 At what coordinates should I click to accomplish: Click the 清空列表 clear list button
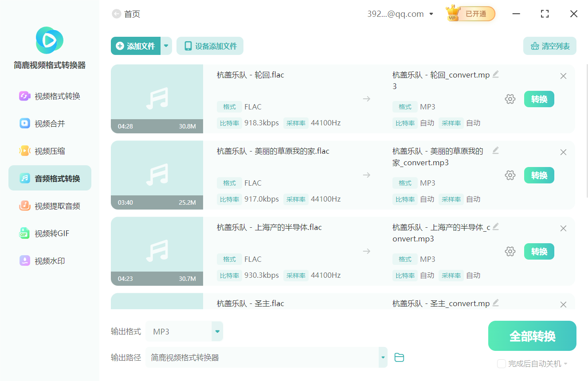(x=549, y=46)
